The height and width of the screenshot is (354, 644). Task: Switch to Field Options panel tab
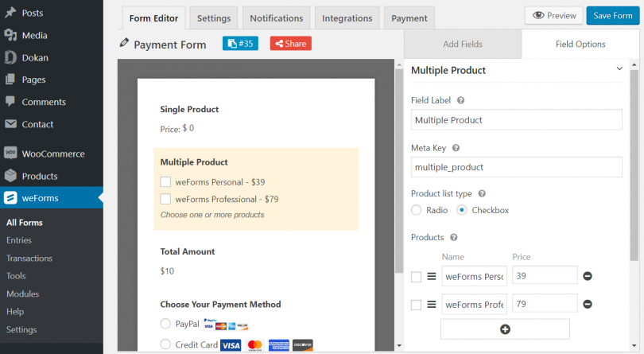click(x=580, y=44)
